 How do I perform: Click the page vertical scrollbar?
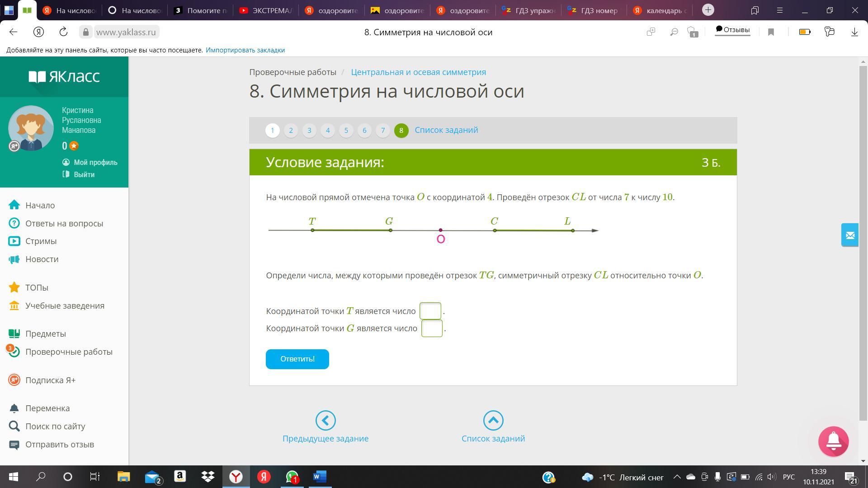click(x=863, y=244)
